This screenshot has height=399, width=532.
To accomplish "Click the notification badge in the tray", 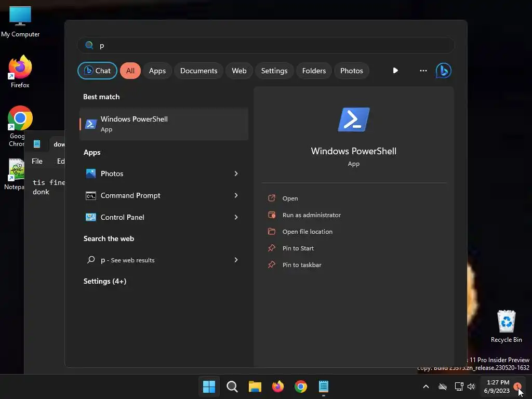I will tap(517, 386).
